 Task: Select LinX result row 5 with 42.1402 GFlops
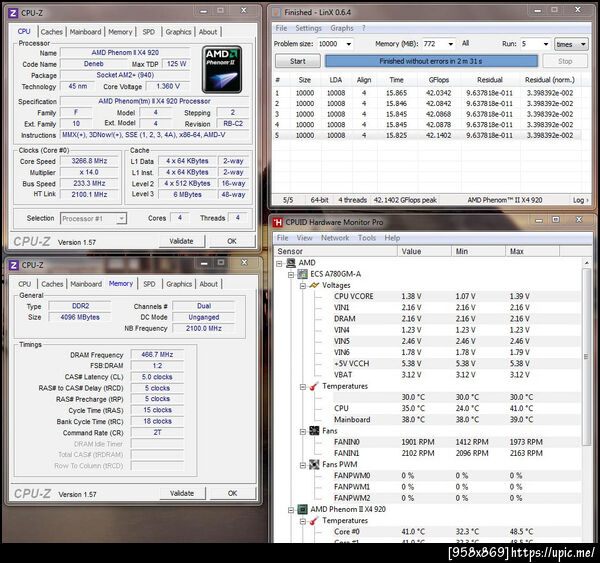[x=427, y=135]
